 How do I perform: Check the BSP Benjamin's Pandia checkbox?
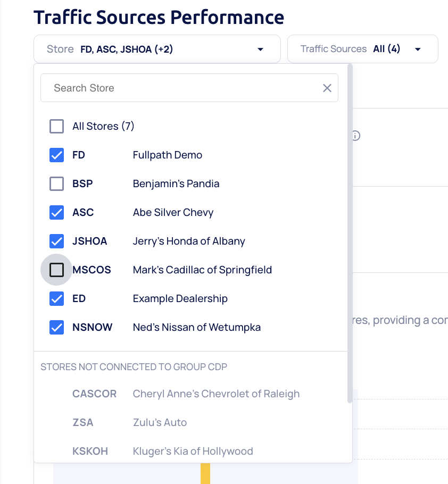click(x=56, y=184)
